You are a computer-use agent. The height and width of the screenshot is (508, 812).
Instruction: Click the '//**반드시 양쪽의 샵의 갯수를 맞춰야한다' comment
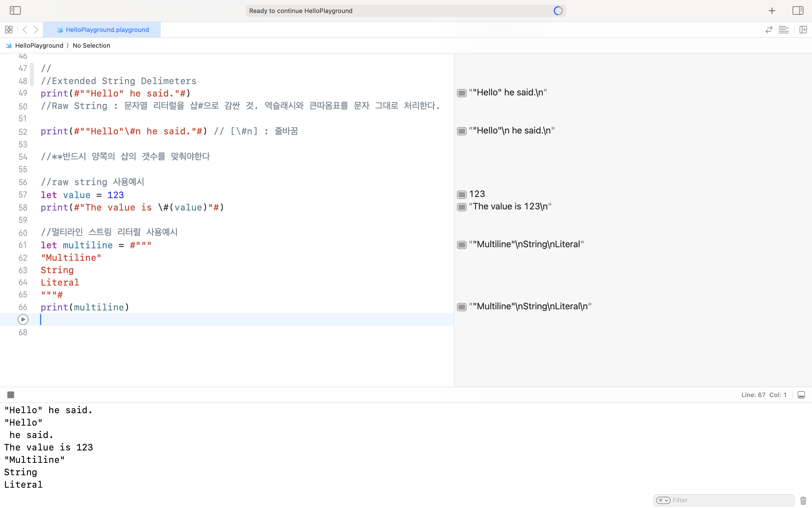[x=125, y=156]
